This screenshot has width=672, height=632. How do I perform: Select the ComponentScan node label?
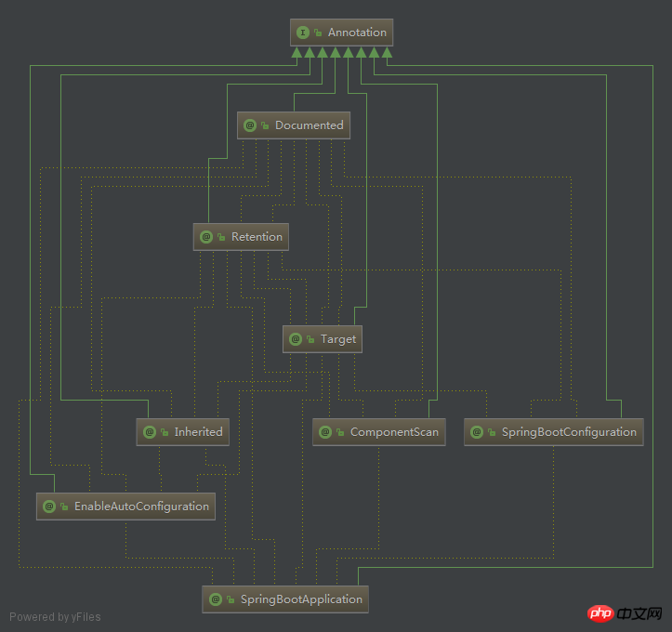(x=394, y=432)
